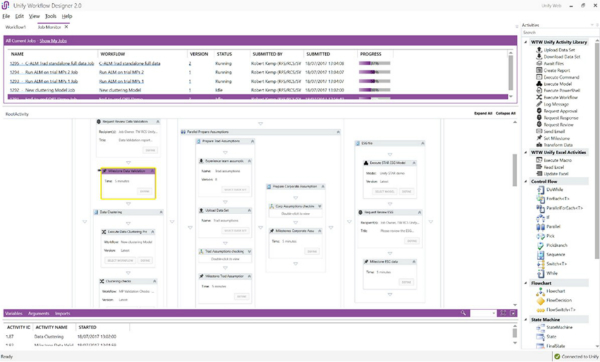Select the Read Excel activity icon
The image size is (600, 362).
coord(539,167)
